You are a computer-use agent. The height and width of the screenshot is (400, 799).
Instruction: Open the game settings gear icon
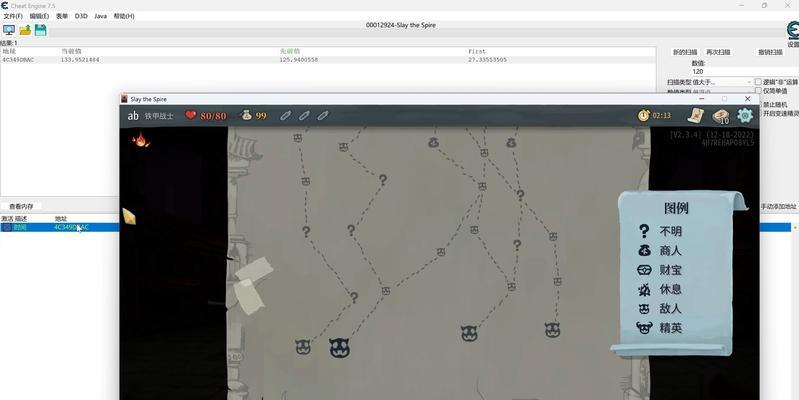coord(745,115)
